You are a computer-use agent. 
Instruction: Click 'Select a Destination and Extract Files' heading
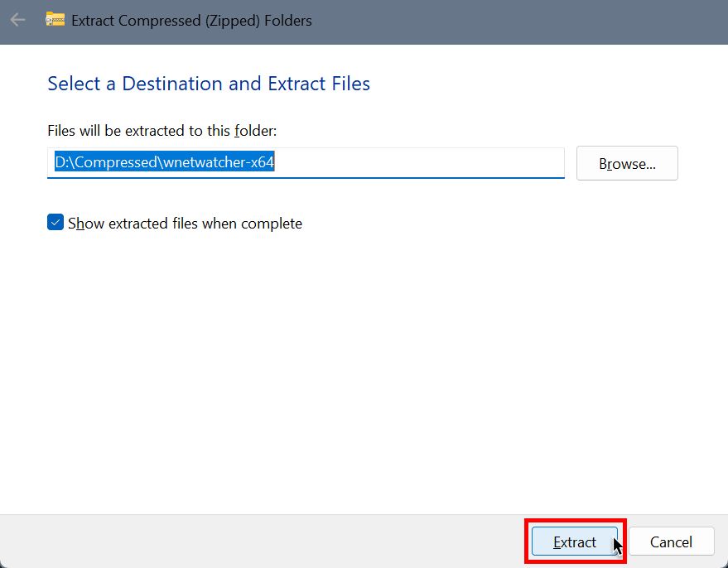209,84
